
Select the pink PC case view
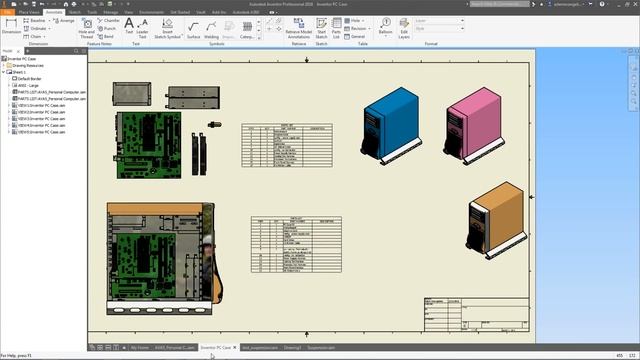point(473,125)
